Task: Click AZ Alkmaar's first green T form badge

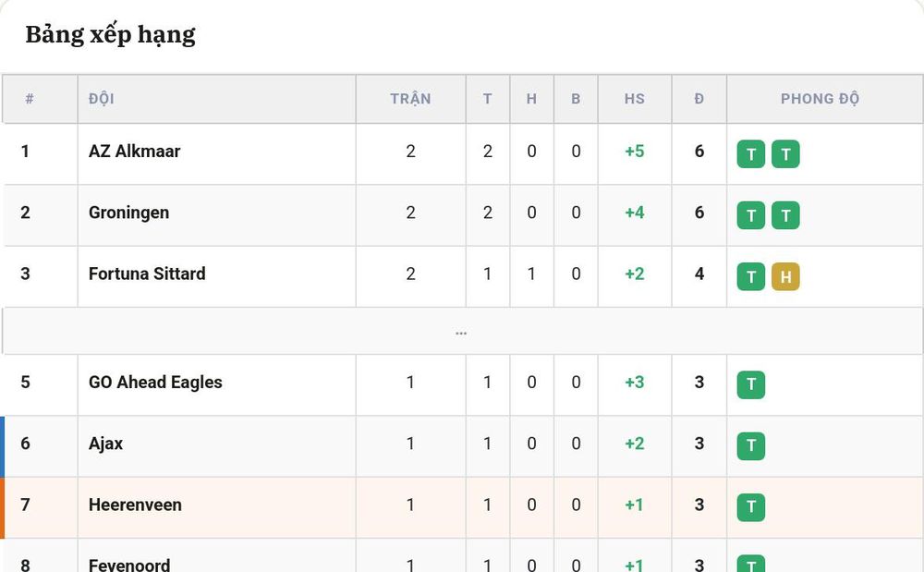Action: pyautogui.click(x=750, y=154)
